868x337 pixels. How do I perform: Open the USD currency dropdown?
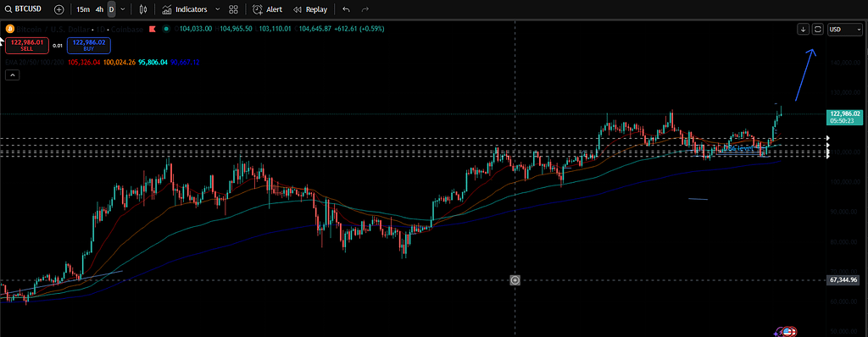(844, 30)
